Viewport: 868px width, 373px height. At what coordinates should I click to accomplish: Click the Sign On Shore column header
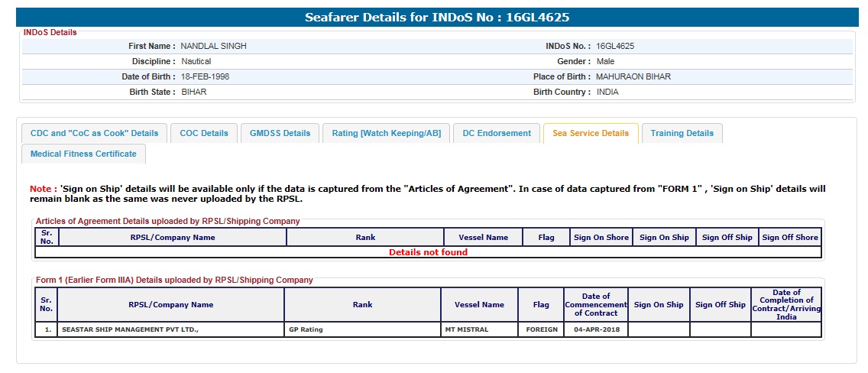point(601,237)
